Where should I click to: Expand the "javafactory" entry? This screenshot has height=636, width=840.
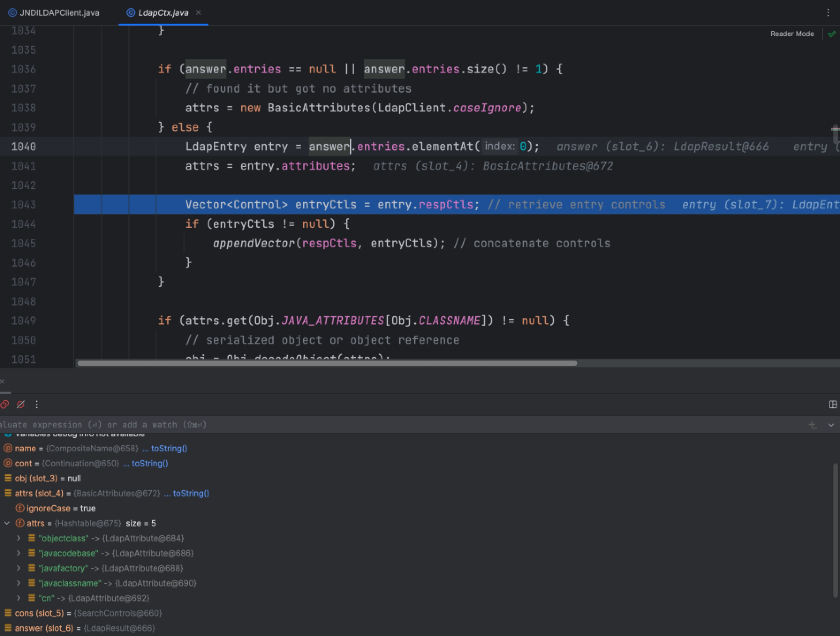point(19,568)
